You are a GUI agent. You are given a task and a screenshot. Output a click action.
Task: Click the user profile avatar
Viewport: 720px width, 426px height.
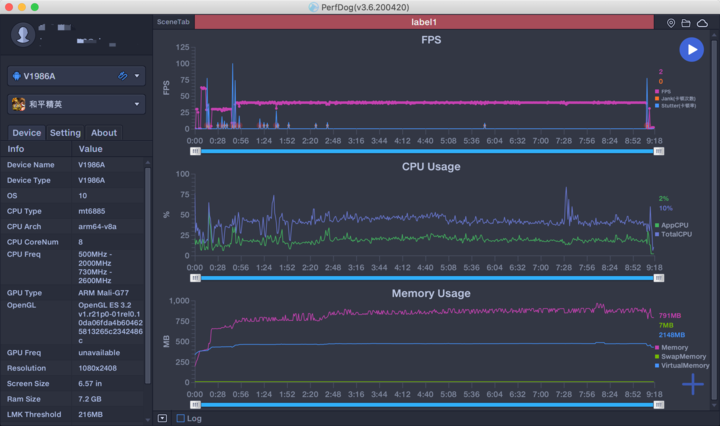[x=23, y=35]
